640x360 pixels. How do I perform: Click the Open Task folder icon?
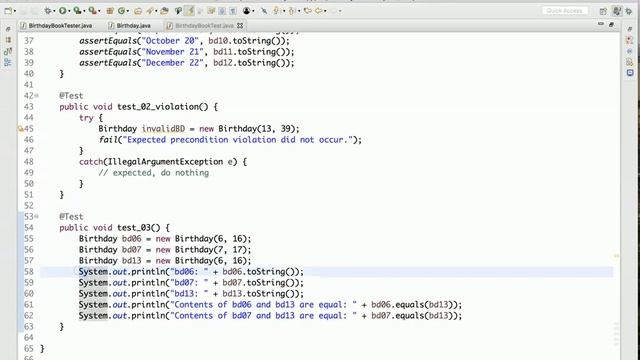(164, 11)
